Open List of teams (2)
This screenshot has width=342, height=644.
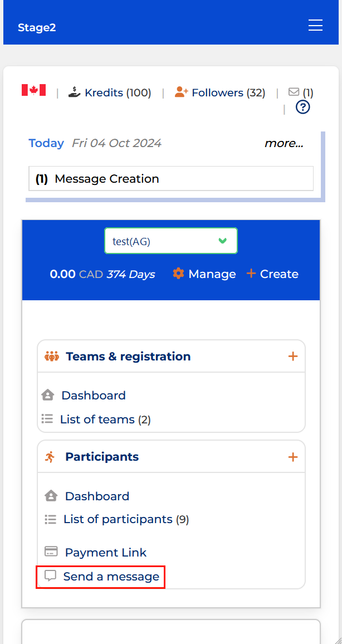click(105, 419)
